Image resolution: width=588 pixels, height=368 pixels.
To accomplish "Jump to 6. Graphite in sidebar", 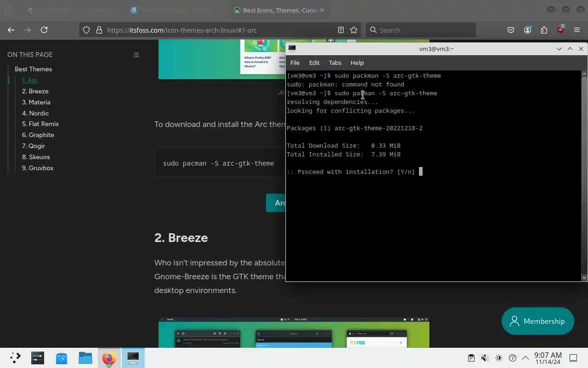I will 38,135.
